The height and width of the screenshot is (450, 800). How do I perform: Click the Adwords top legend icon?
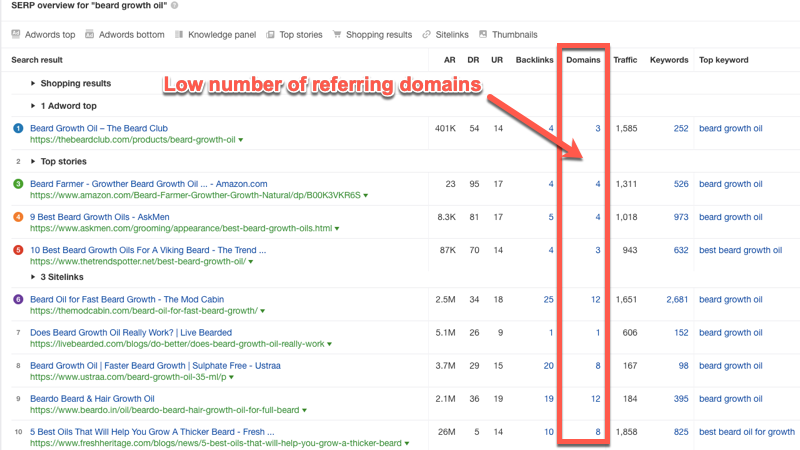(16, 35)
